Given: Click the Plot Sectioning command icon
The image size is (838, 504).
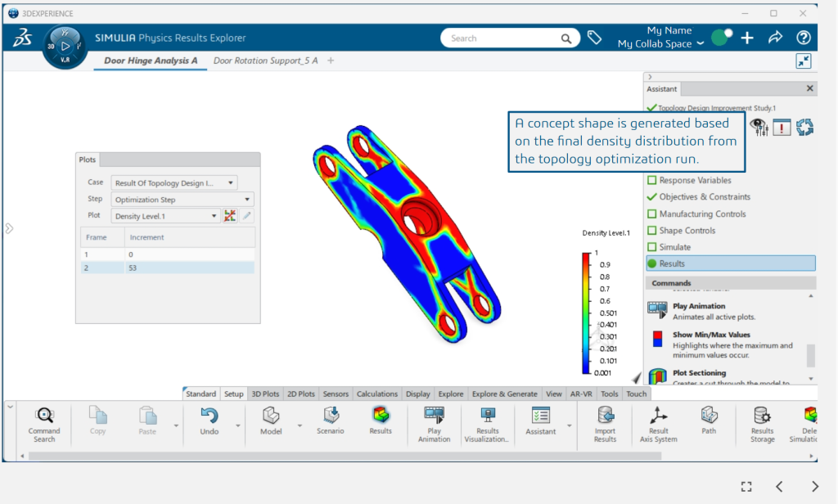Looking at the screenshot, I should point(658,376).
